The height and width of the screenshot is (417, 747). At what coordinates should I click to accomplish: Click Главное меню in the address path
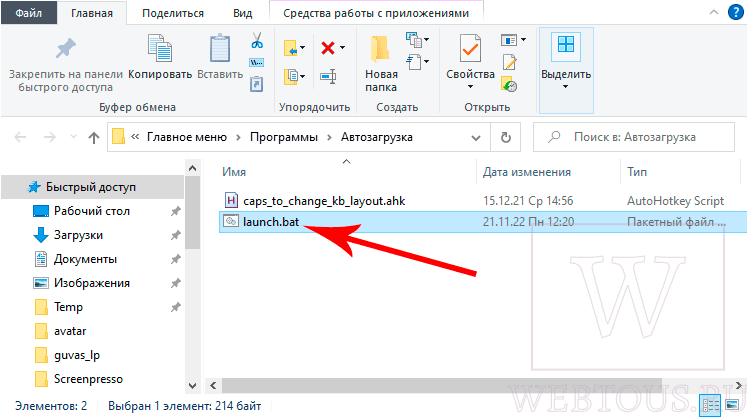point(187,137)
